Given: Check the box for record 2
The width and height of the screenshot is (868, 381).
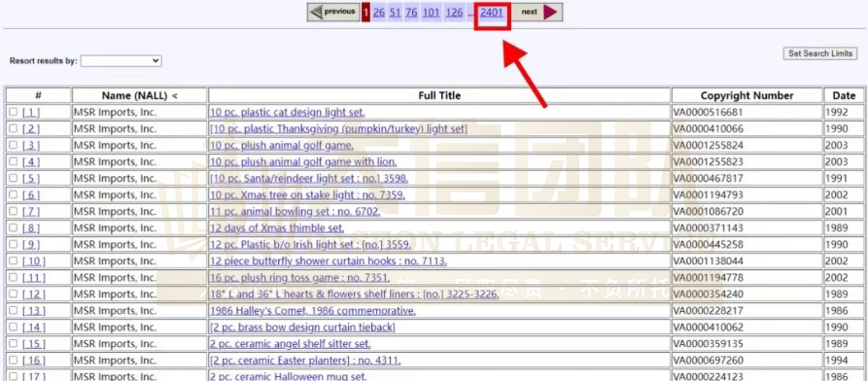Looking at the screenshot, I should [14, 128].
